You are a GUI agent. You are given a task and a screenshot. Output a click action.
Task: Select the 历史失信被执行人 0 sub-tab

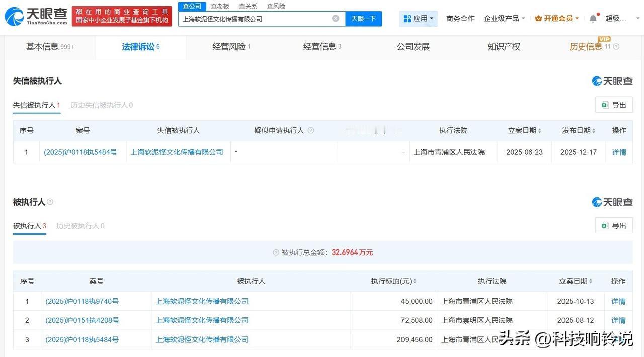pyautogui.click(x=102, y=105)
